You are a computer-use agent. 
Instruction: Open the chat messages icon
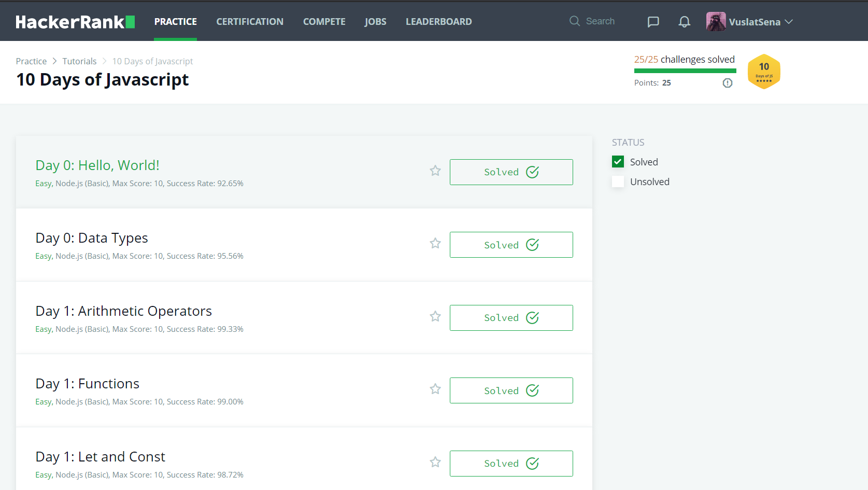click(653, 21)
